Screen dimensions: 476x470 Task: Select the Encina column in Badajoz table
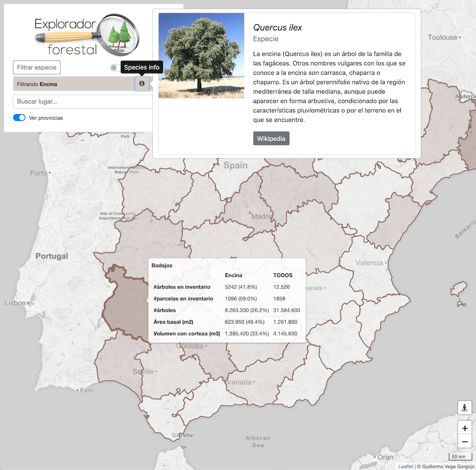[x=234, y=275]
